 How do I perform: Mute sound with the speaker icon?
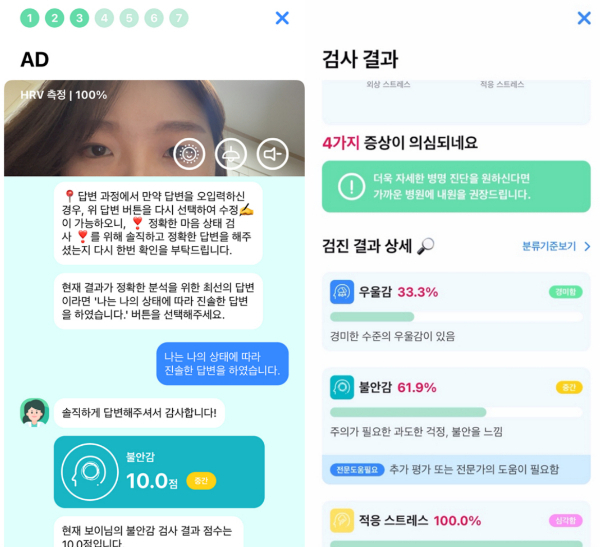tap(272, 154)
